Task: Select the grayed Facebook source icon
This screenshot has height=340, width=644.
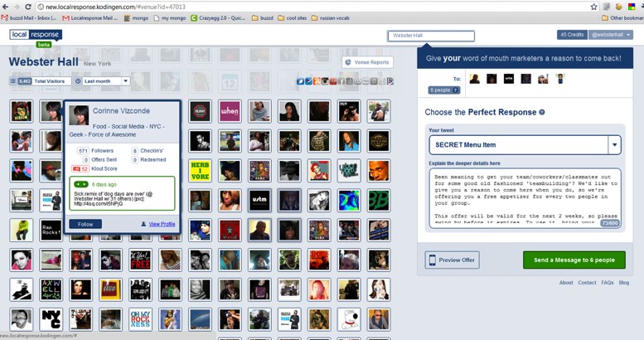Action: point(341,81)
